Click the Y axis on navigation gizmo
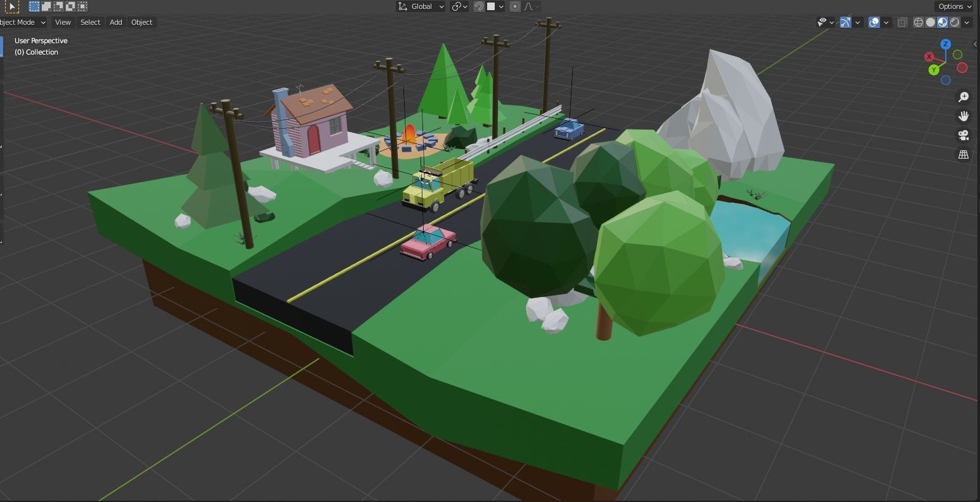The height and width of the screenshot is (502, 980). tap(934, 70)
